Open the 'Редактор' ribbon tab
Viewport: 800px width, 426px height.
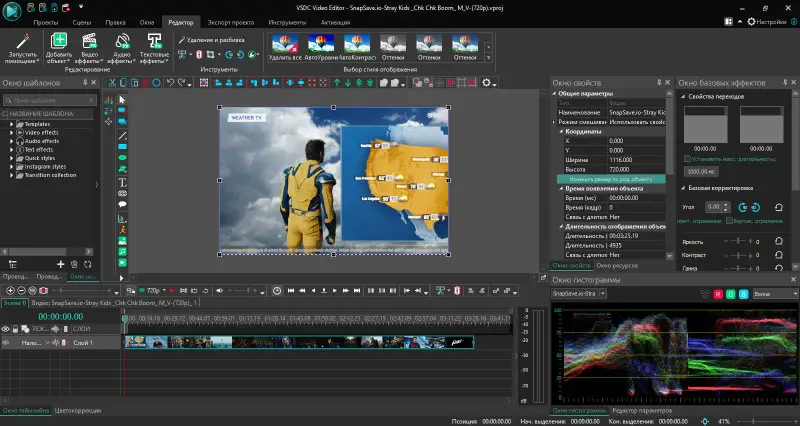coord(181,22)
